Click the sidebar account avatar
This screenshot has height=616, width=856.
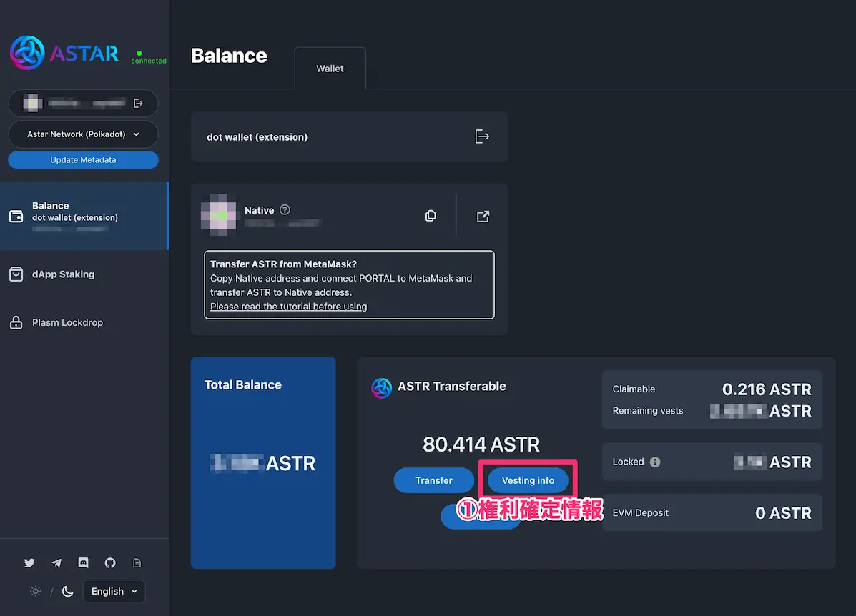point(33,103)
